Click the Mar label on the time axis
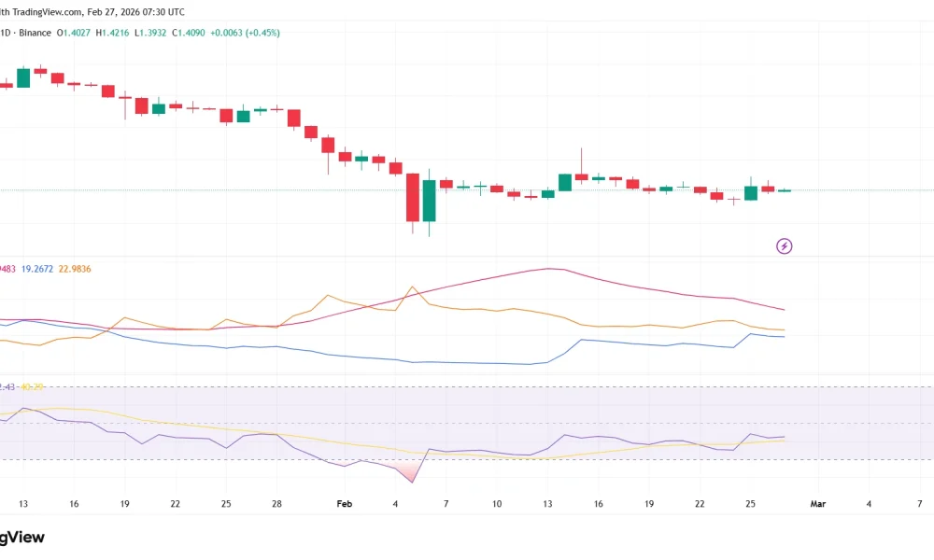Image resolution: width=934 pixels, height=560 pixels. [818, 503]
